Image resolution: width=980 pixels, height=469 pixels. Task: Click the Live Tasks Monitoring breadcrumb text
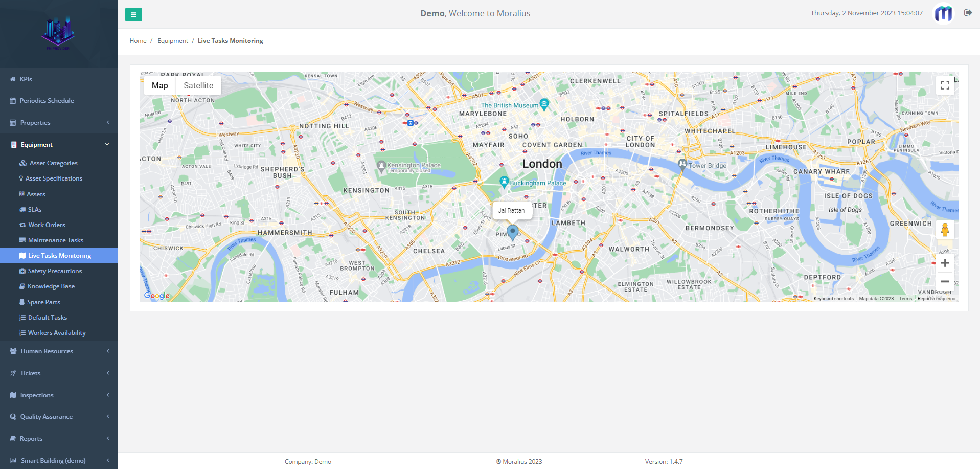(x=231, y=41)
